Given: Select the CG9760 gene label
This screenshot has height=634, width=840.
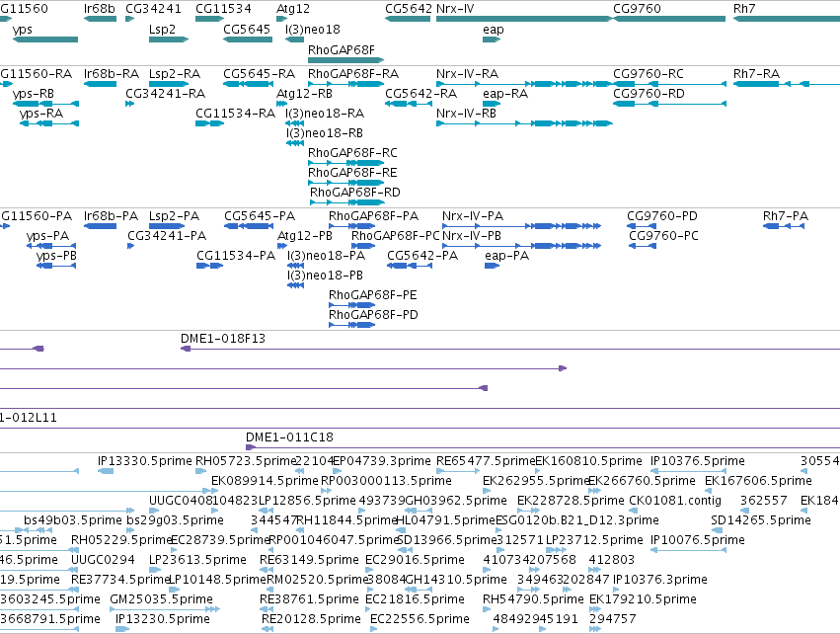Looking at the screenshot, I should coord(637,9).
